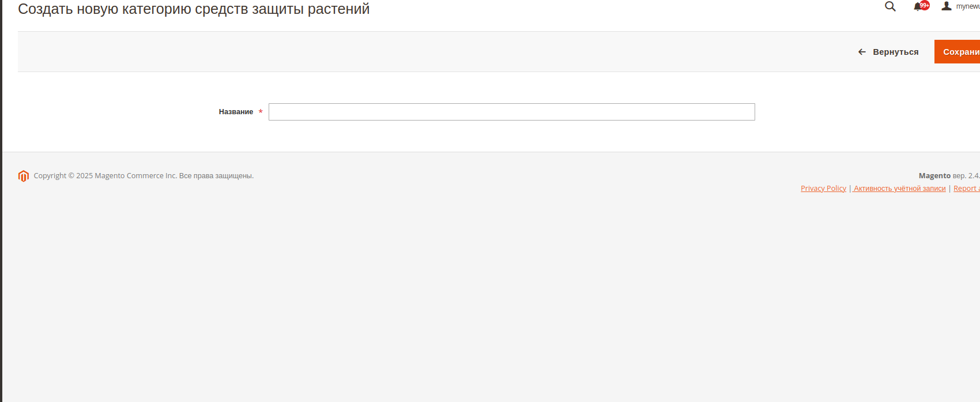Open the Privacy Policy link

click(823, 189)
